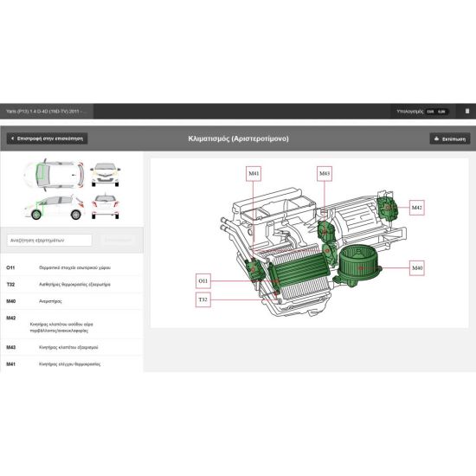This screenshot has height=476, width=476.
Task: Click the M41 label box in the diagram
Action: [x=254, y=174]
